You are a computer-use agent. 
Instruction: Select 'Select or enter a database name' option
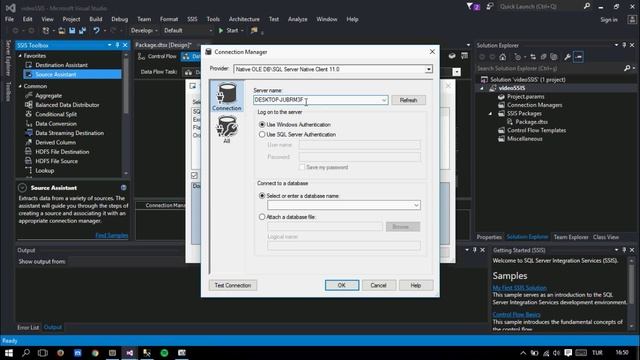[262, 196]
